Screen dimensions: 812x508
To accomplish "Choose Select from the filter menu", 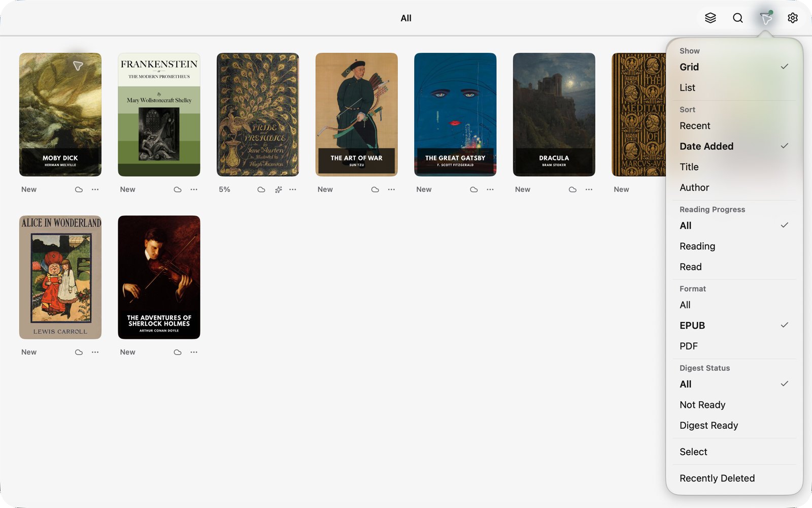I will pyautogui.click(x=734, y=452).
